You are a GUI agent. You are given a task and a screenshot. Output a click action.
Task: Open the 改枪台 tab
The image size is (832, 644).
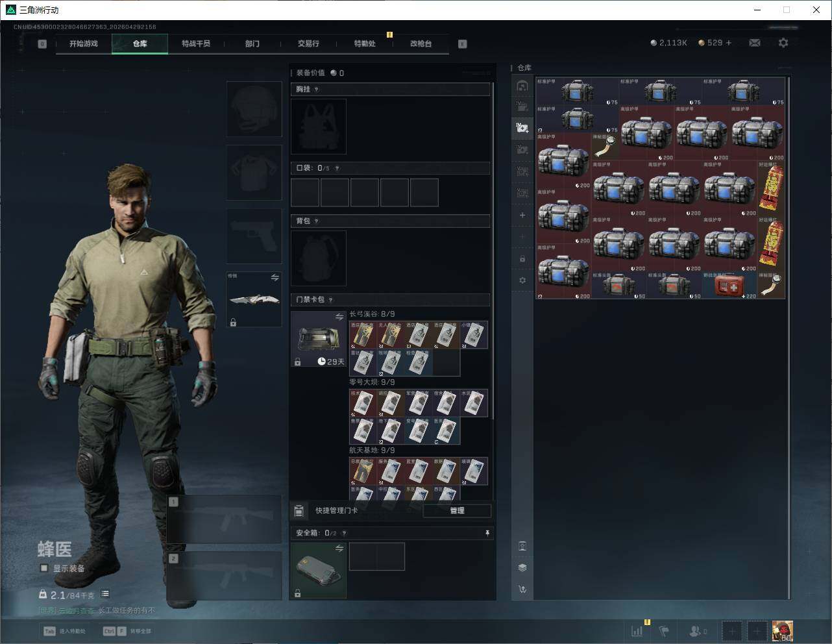[x=421, y=43]
